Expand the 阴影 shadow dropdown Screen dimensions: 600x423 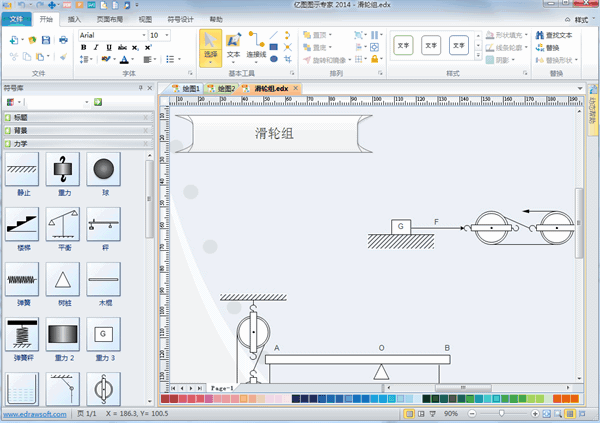pos(513,60)
